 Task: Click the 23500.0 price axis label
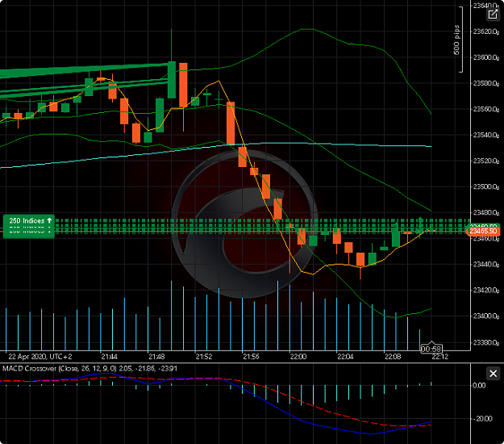click(x=486, y=186)
